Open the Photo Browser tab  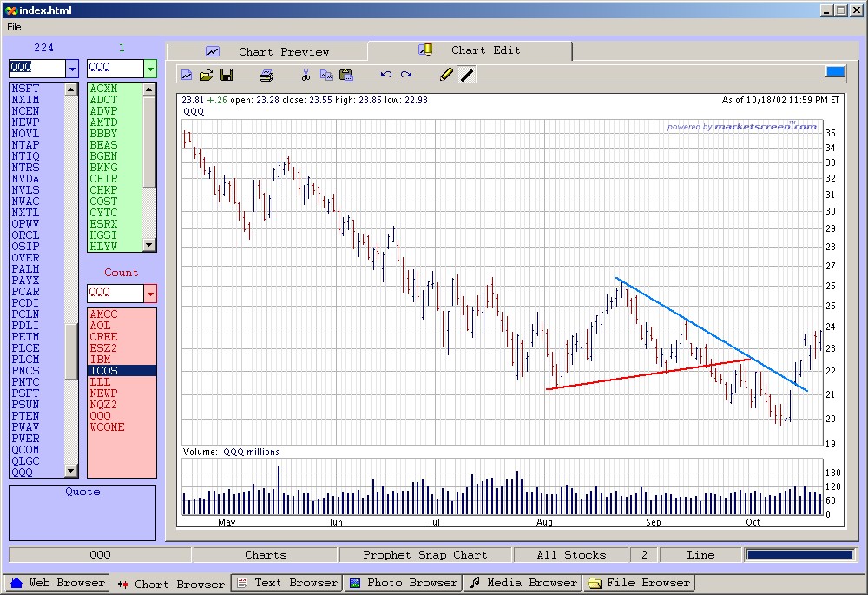[x=404, y=583]
